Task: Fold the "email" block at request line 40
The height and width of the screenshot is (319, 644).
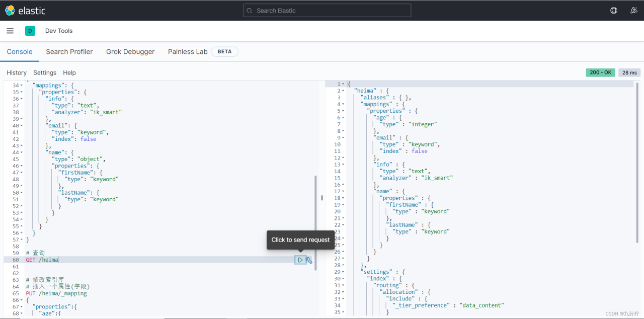Action: [22, 126]
